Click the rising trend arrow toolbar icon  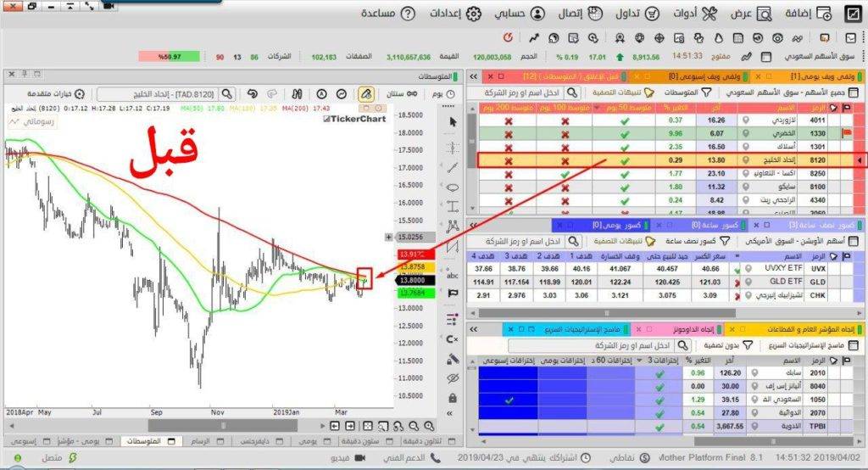click(534, 37)
